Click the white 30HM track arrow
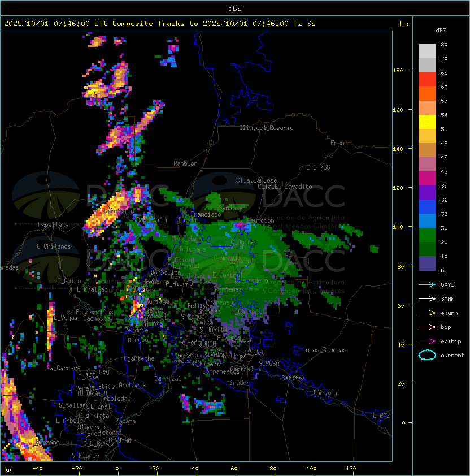The image size is (470, 476). (x=427, y=298)
